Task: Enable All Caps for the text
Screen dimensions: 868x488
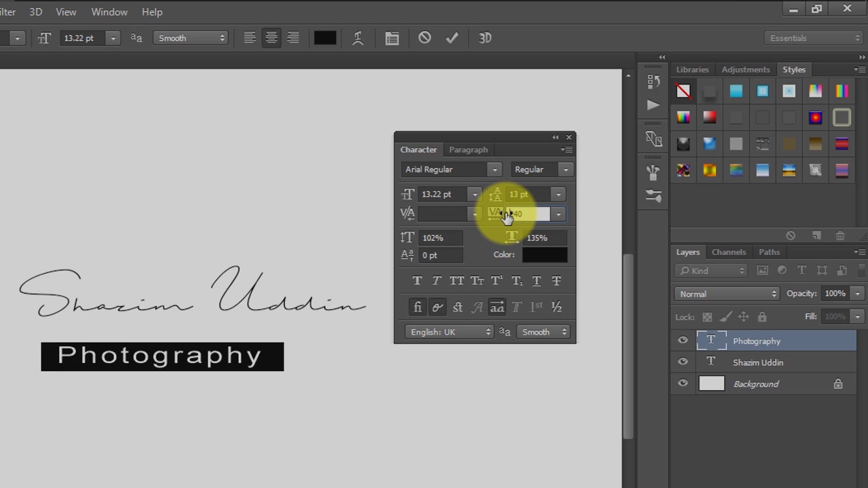Action: [x=457, y=280]
